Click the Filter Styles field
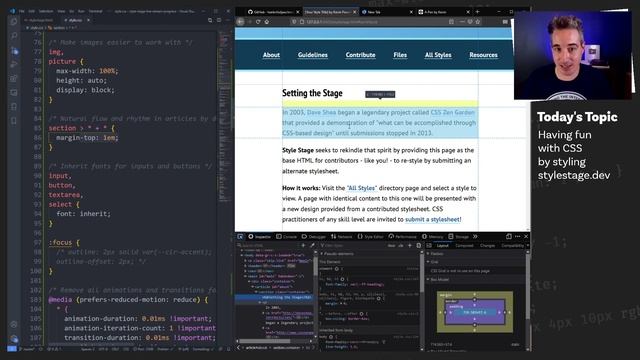Screen dimensions: 640x360 coord(352,245)
